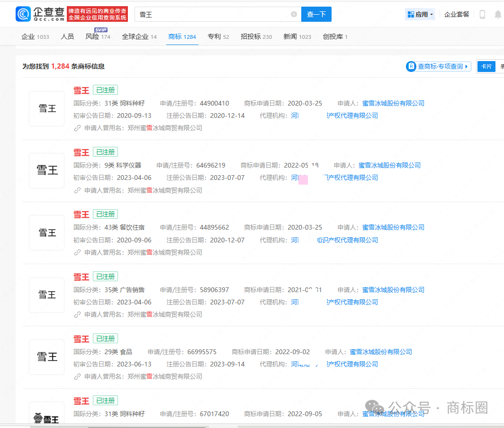This screenshot has width=504, height=428.
Task: Click 已注册 badge of 43类 餐饮住宿 entry
Action: 106,214
